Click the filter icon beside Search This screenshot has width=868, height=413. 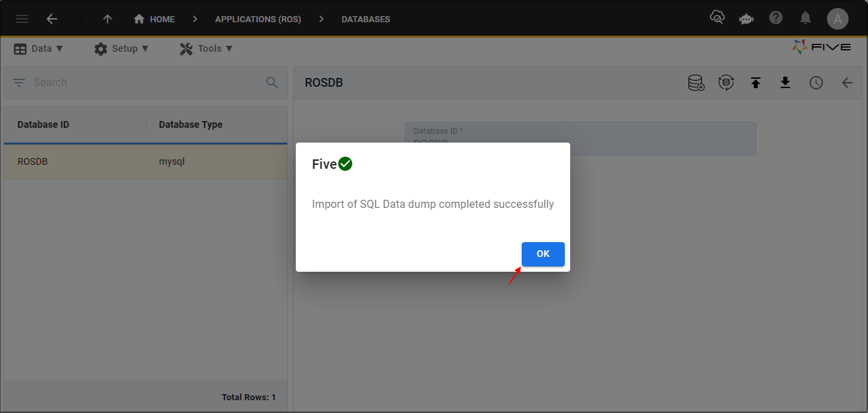19,82
